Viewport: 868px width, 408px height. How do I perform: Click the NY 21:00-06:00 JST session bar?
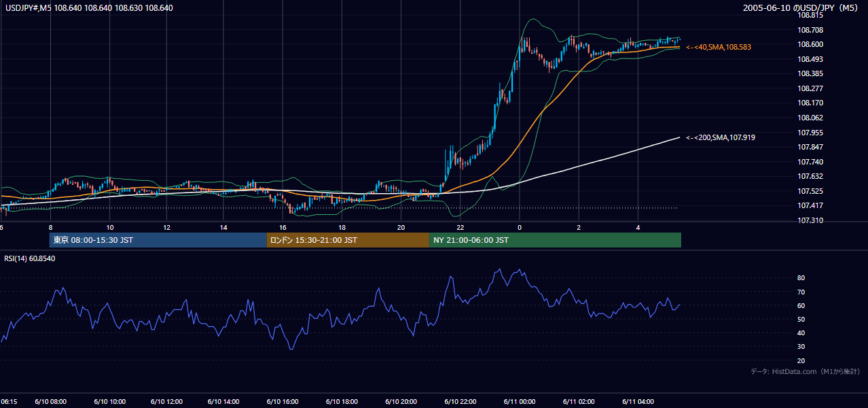tap(555, 240)
